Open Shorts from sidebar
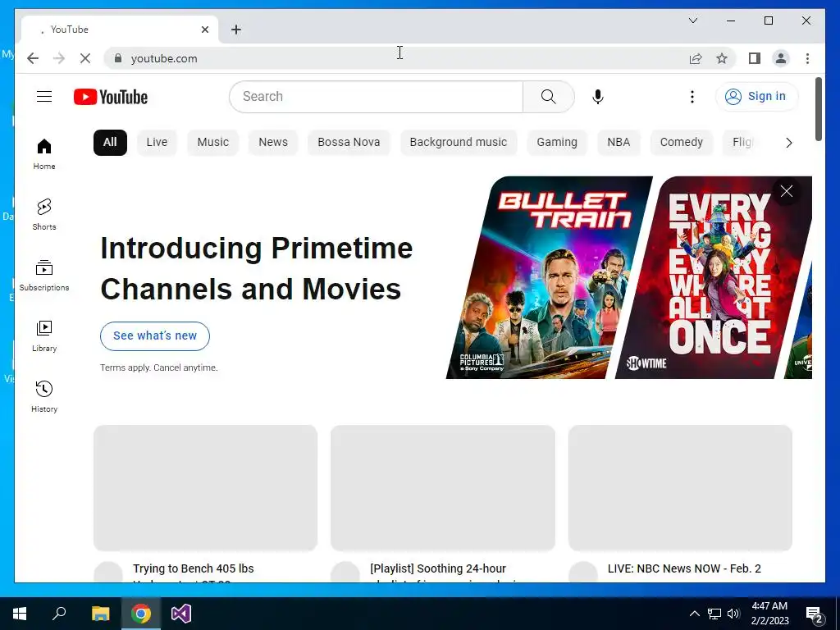Image resolution: width=840 pixels, height=630 pixels. click(x=44, y=215)
